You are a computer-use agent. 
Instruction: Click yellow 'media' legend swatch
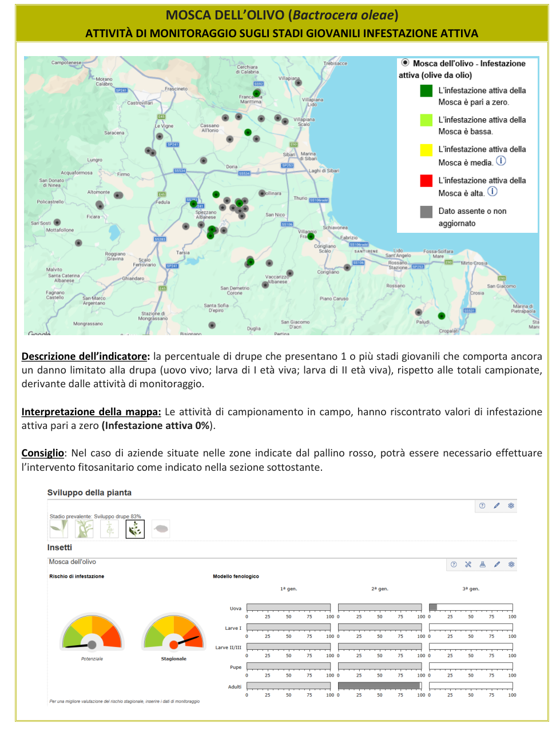(426, 150)
